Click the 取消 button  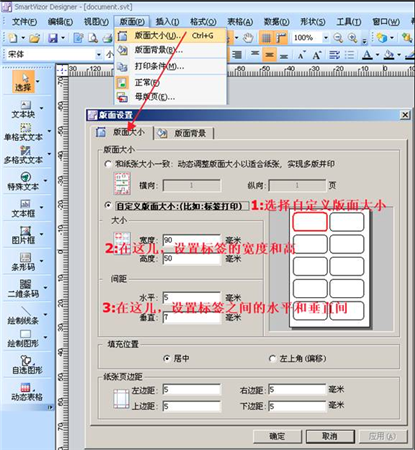click(x=330, y=436)
